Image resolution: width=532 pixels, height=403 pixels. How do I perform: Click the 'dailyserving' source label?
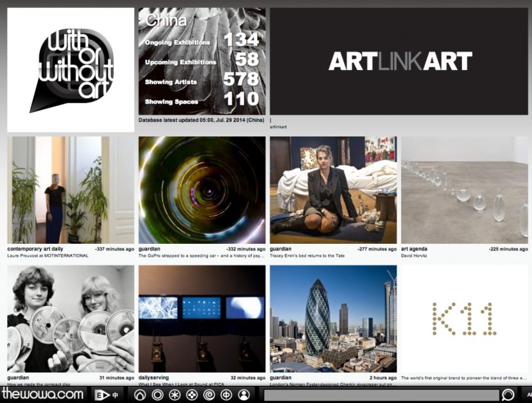pyautogui.click(x=154, y=378)
